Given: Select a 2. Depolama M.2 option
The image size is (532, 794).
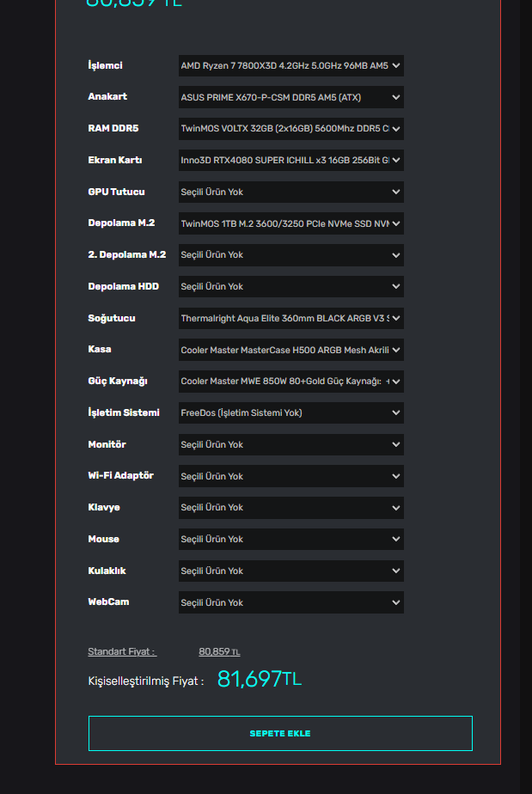Looking at the screenshot, I should click(290, 255).
